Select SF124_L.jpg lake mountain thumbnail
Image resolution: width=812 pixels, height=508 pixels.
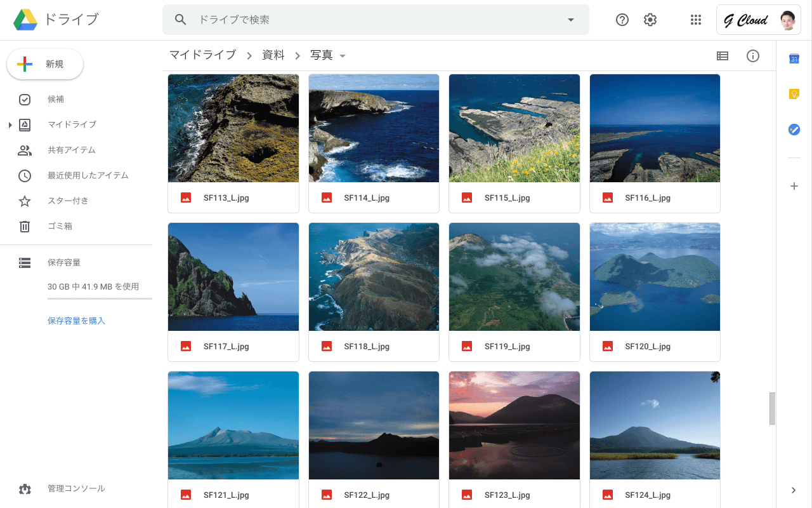(655, 425)
